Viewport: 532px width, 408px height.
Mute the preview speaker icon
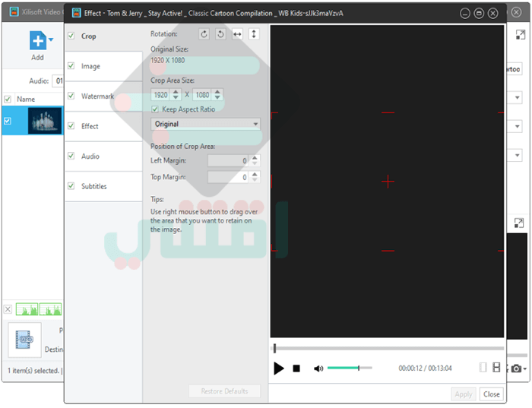point(318,368)
